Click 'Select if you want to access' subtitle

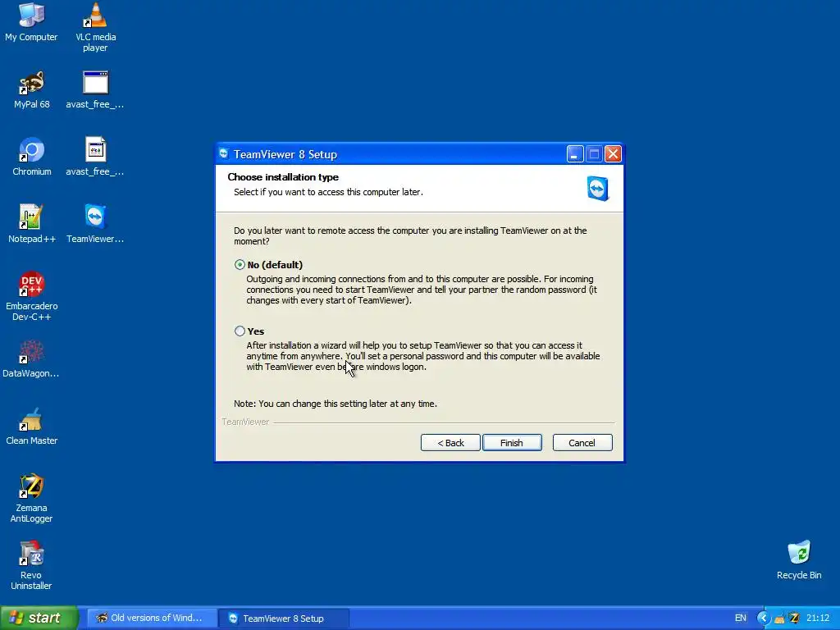[328, 192]
